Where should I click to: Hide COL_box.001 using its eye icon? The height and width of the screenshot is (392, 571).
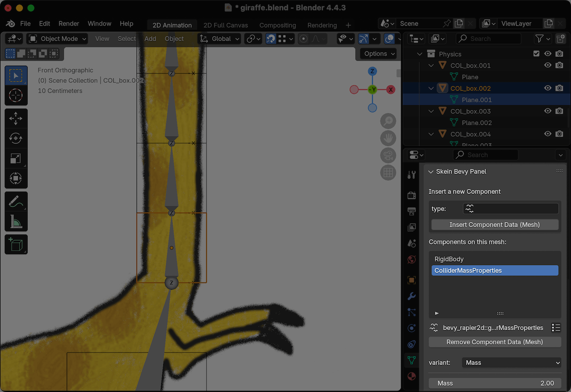[547, 65]
